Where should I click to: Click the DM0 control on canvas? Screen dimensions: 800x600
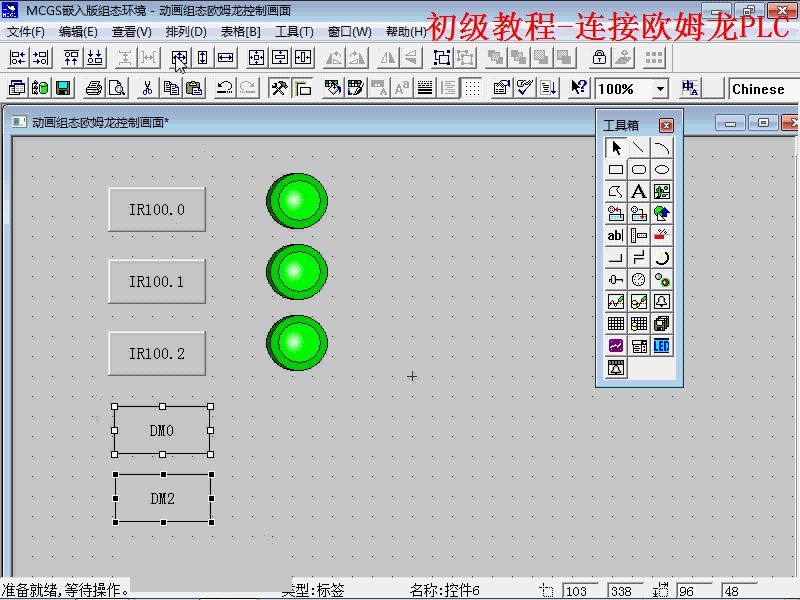[162, 429]
